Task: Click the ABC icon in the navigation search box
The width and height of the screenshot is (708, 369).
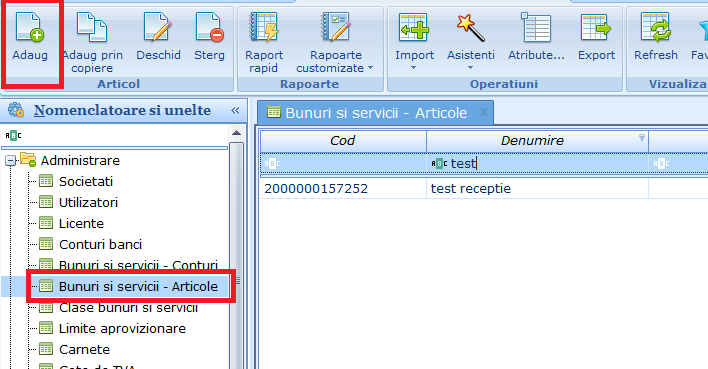Action: pos(14,135)
